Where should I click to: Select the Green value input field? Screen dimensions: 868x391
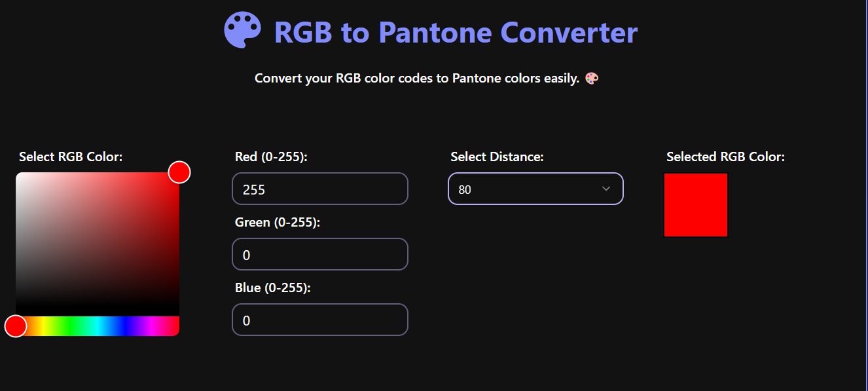[320, 254]
